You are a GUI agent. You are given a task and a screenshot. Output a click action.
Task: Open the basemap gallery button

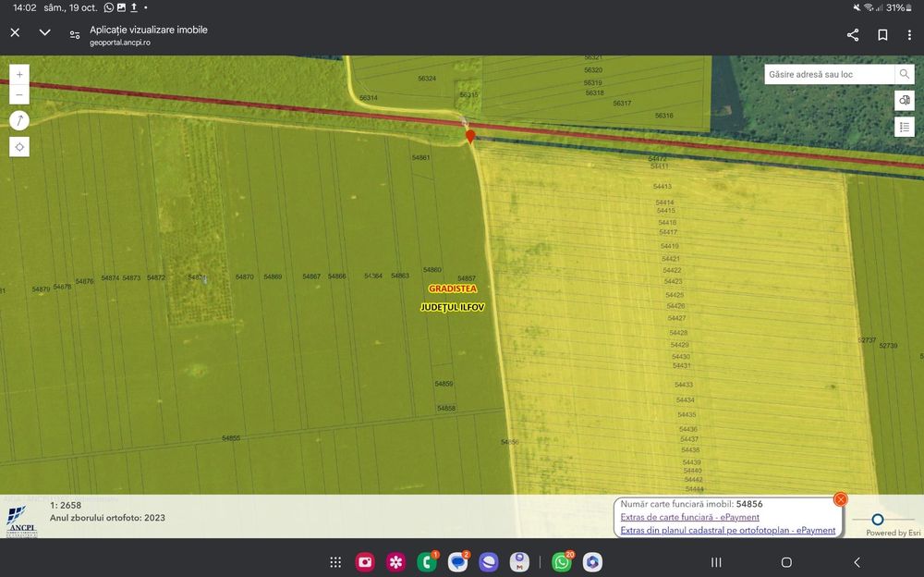904,101
